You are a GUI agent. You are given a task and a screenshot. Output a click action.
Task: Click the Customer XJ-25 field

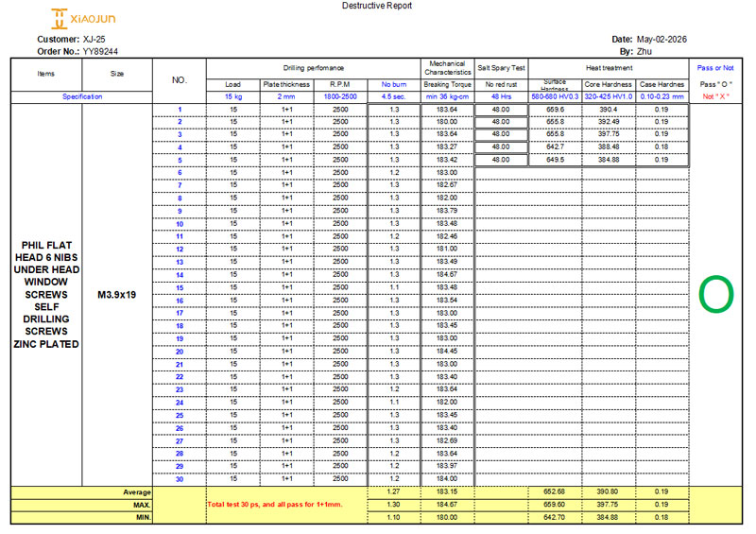[x=71, y=39]
